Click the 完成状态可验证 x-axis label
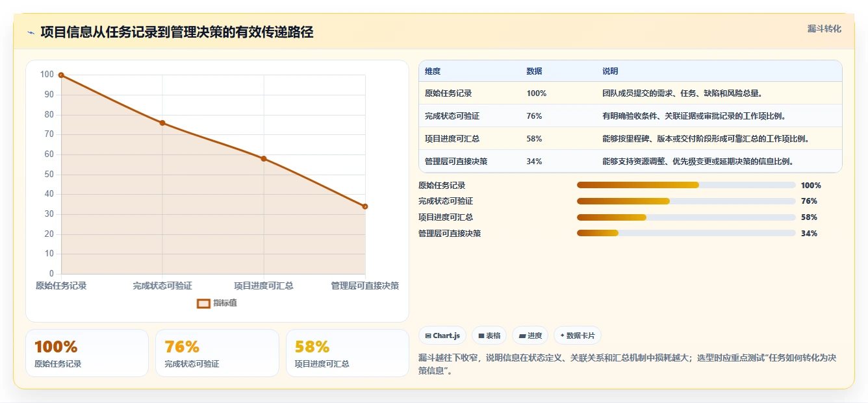 pos(162,286)
